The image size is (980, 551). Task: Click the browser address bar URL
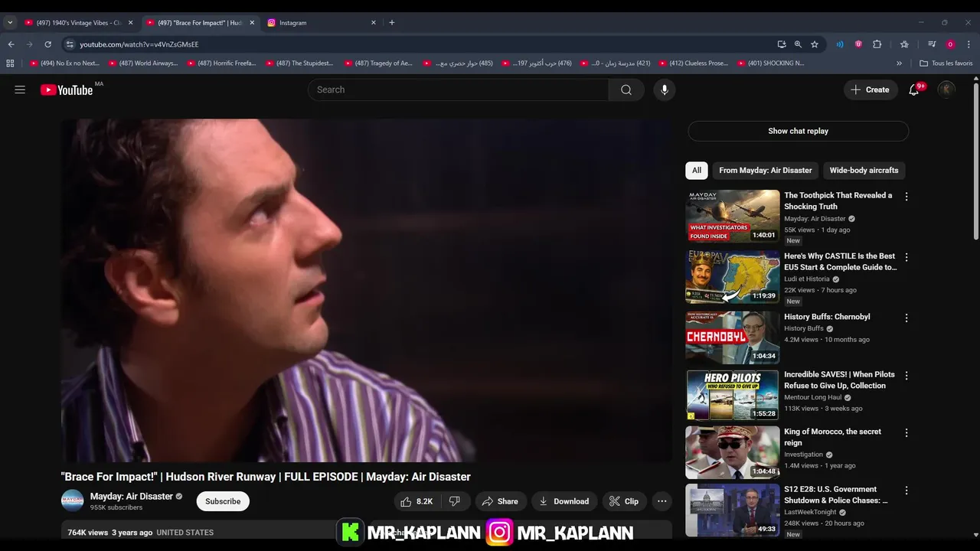point(139,44)
